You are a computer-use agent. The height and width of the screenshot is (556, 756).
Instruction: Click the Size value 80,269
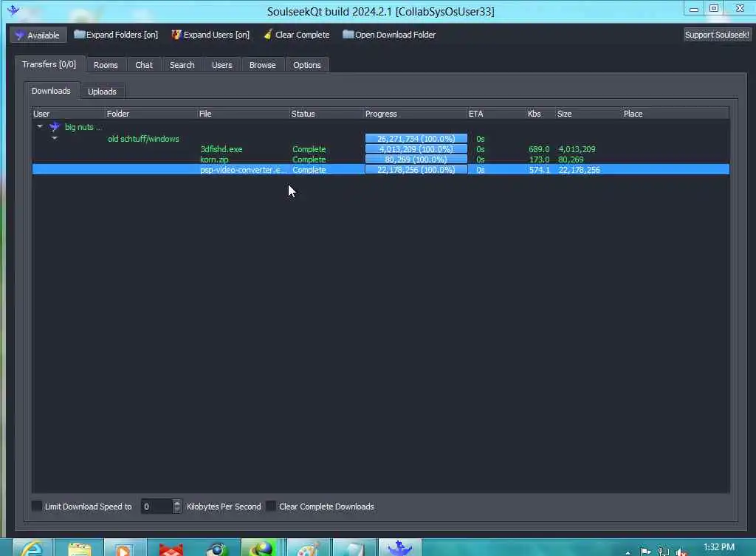pyautogui.click(x=571, y=159)
